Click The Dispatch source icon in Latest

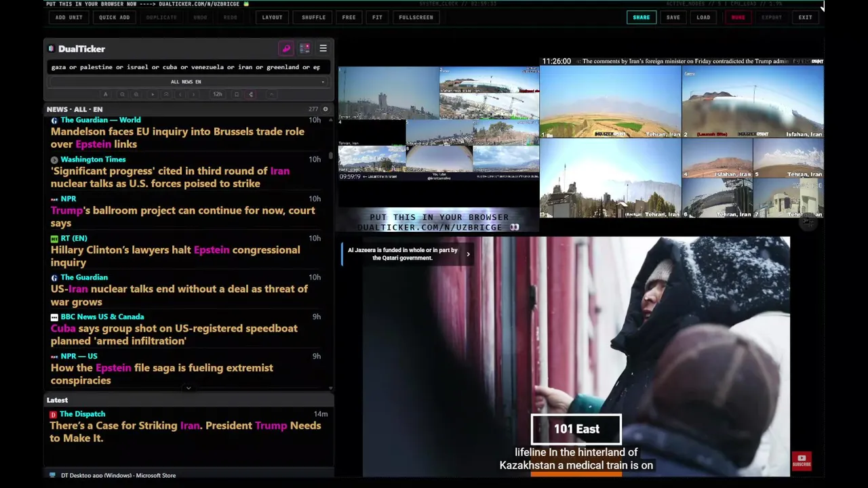click(x=54, y=414)
